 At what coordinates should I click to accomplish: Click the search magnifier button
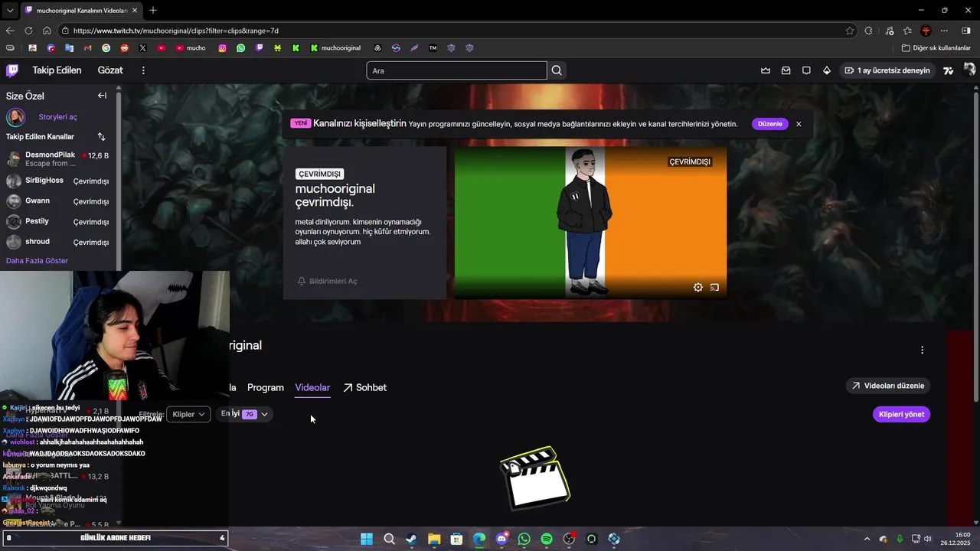(x=557, y=70)
